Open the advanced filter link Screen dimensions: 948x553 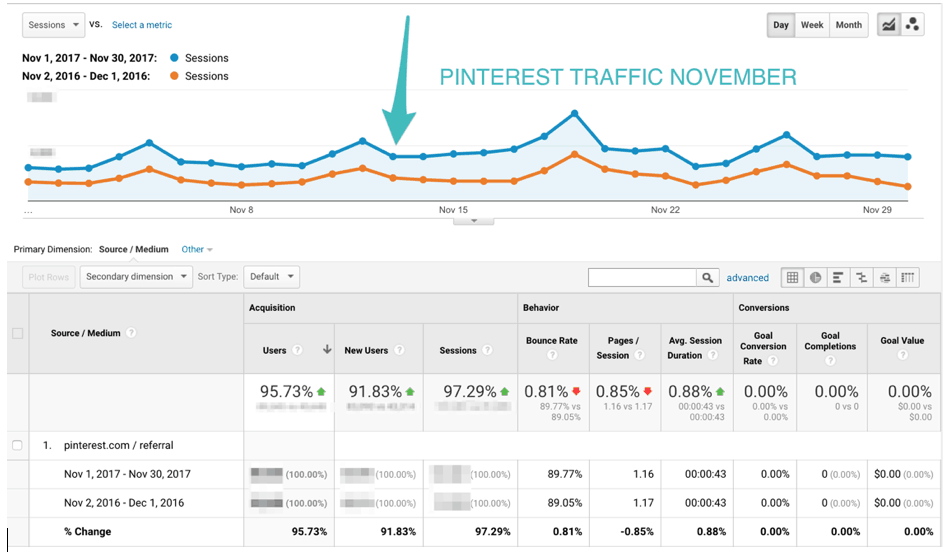click(x=748, y=278)
